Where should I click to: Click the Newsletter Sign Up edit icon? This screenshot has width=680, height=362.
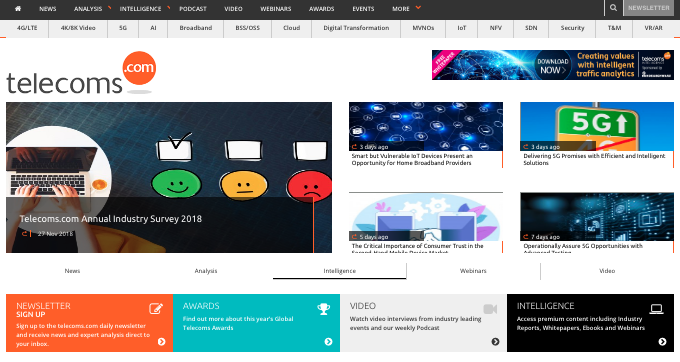click(x=156, y=308)
